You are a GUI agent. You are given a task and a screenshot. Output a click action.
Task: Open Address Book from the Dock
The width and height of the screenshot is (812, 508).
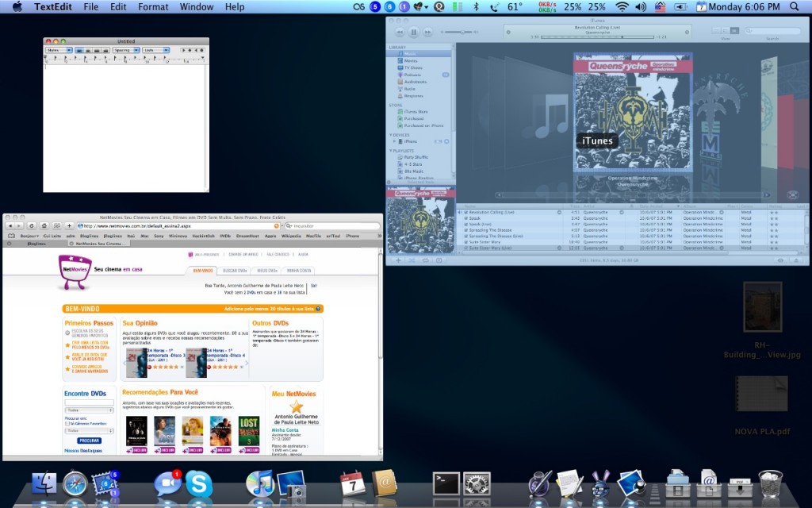coord(385,483)
